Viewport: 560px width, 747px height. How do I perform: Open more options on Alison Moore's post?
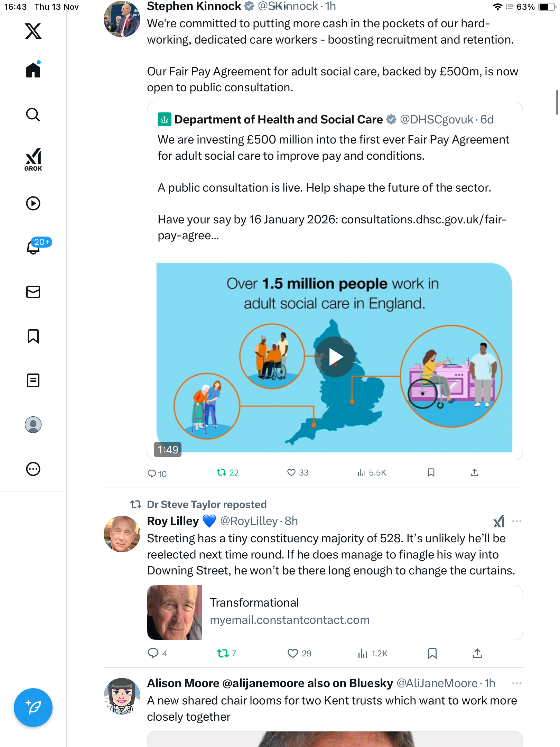(x=516, y=683)
